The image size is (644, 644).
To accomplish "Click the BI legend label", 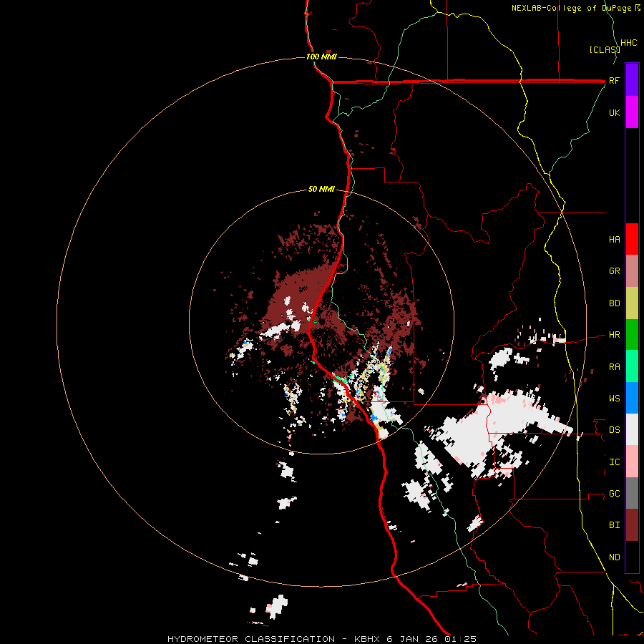I will 614,525.
